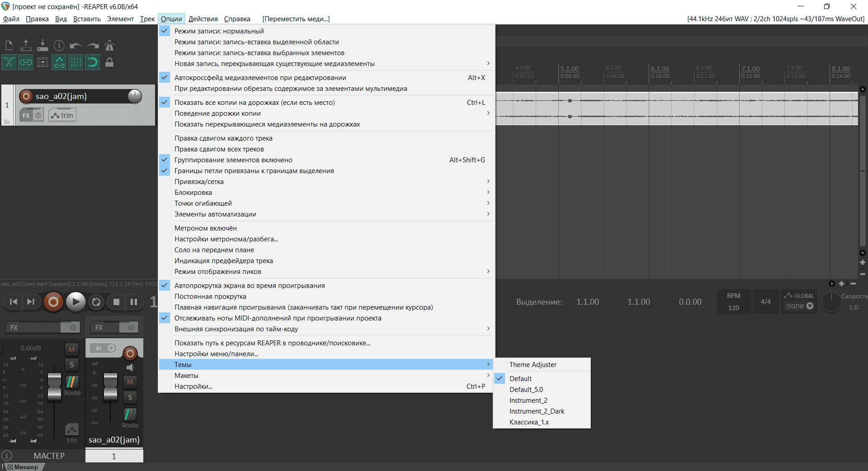Click the Redo arrow icon

93,46
